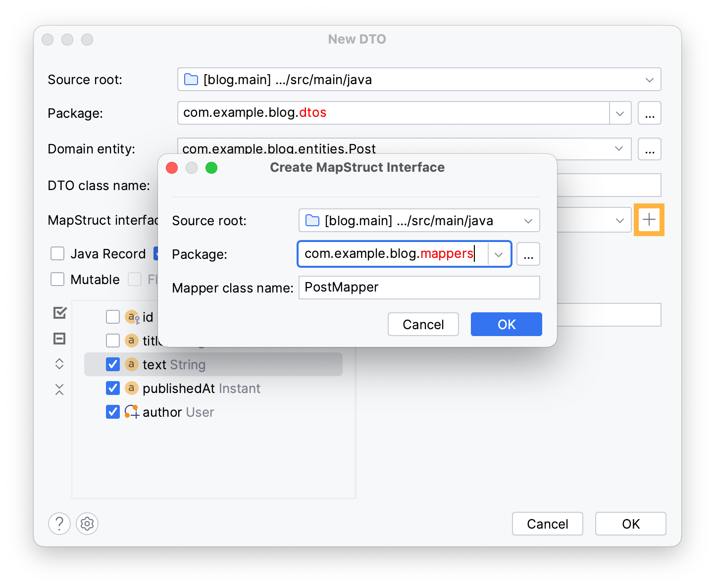Check the Mutable option
The width and height of the screenshot is (715, 588).
(57, 279)
